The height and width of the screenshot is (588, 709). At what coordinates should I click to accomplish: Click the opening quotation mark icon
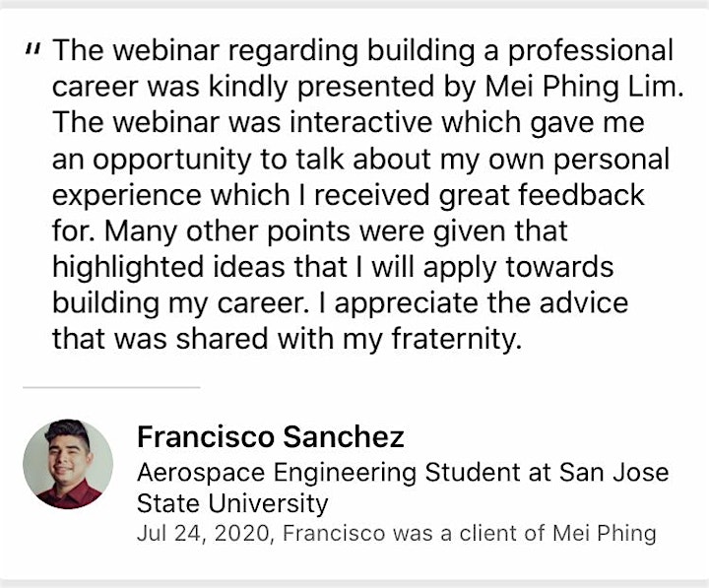[x=33, y=49]
